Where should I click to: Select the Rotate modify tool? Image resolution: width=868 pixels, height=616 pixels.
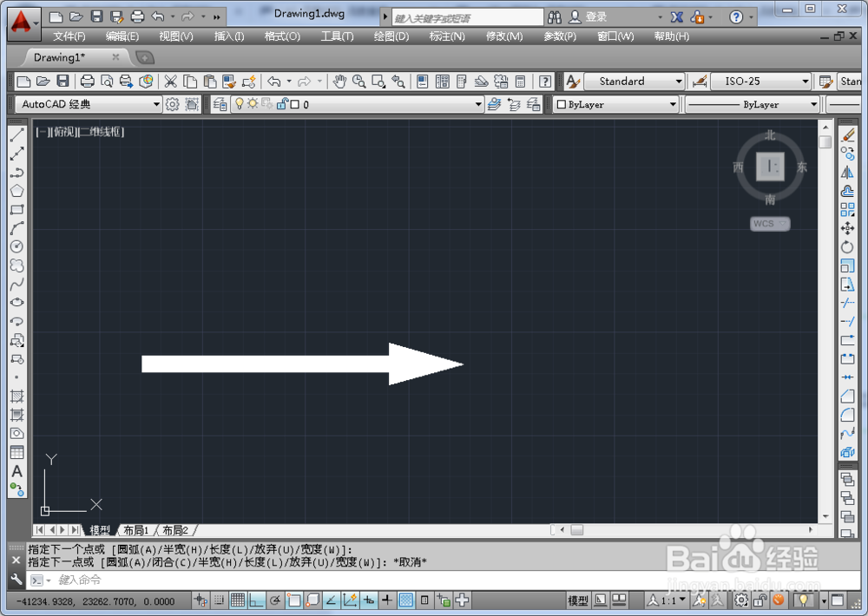pos(847,247)
